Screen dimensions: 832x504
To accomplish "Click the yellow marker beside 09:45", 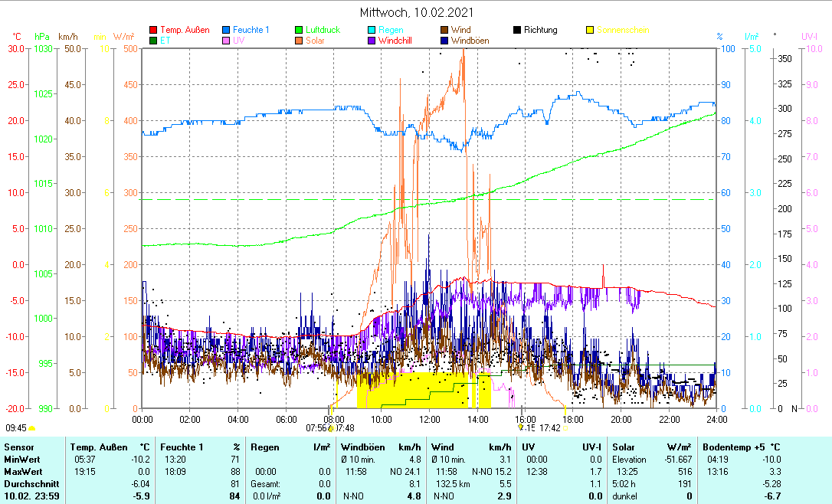I will [32, 428].
